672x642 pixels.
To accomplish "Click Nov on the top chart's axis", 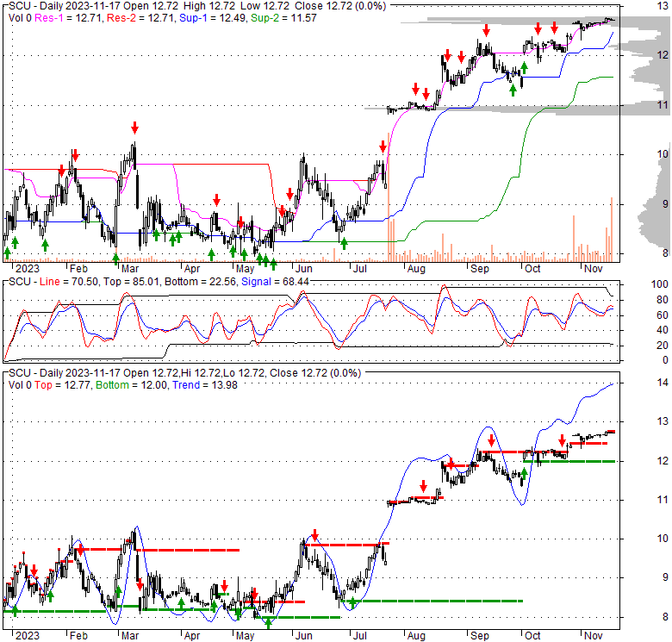I will point(593,269).
